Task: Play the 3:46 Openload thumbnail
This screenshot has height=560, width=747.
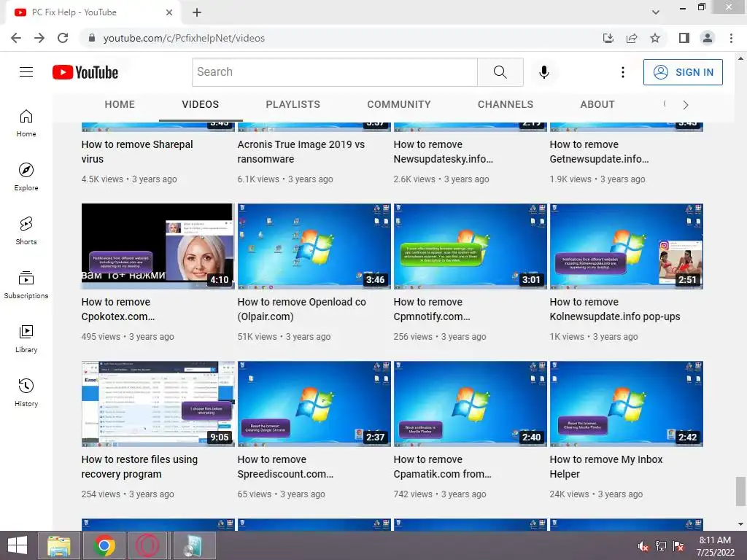Action: coord(314,246)
